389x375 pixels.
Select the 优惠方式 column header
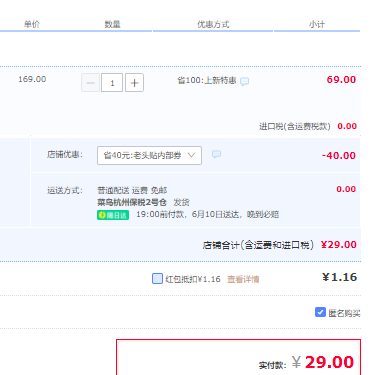(x=213, y=24)
